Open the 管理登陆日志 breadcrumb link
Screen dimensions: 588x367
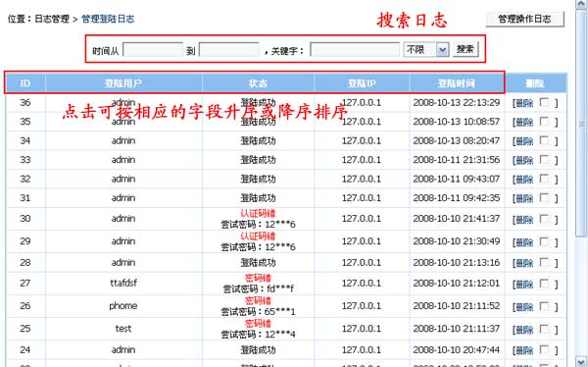click(x=108, y=19)
